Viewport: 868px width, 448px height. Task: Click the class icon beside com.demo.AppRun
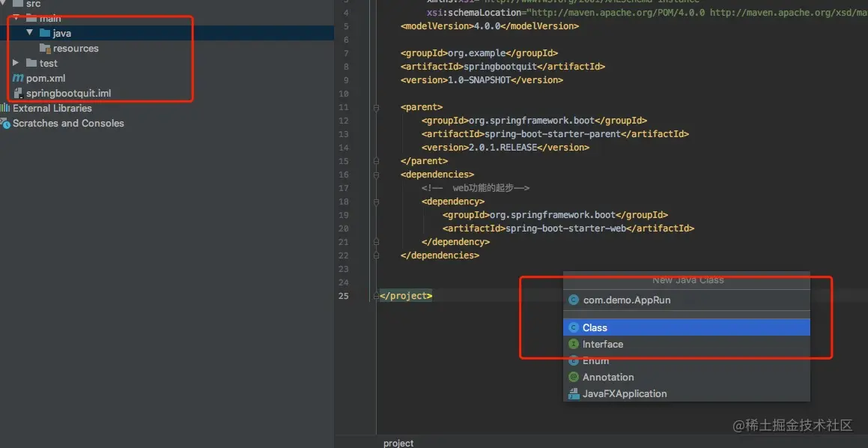coord(574,300)
